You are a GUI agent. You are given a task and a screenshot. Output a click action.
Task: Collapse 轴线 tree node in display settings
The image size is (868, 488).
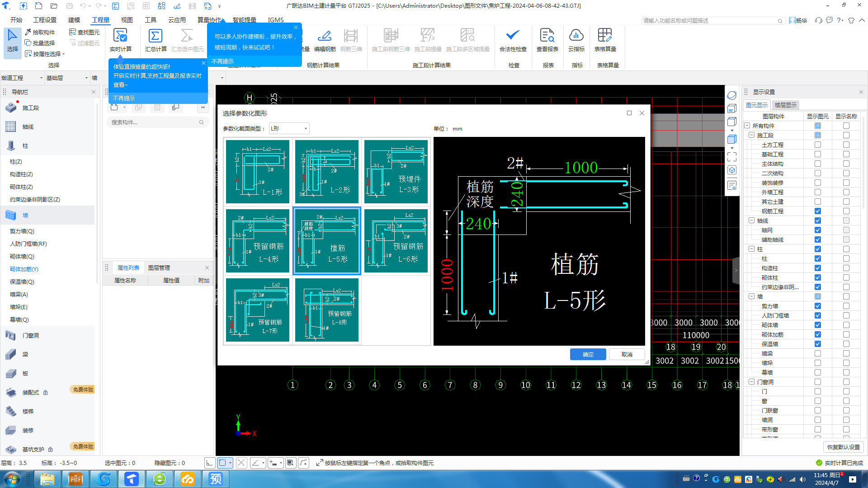pyautogui.click(x=752, y=221)
